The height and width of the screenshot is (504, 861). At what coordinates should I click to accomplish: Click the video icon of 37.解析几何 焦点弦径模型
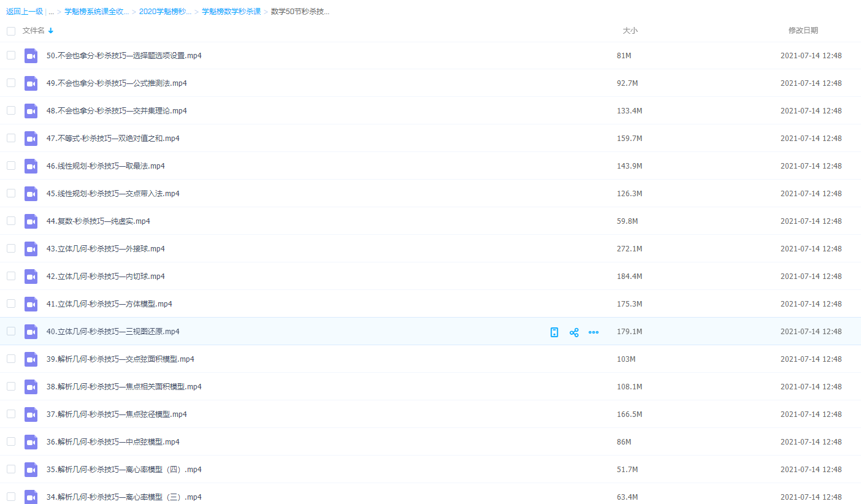click(31, 414)
